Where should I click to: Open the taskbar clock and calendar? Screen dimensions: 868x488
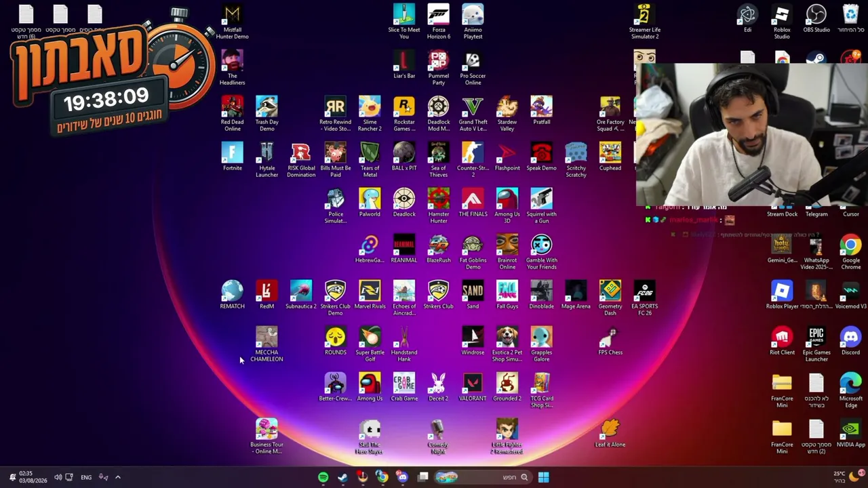[x=33, y=477]
